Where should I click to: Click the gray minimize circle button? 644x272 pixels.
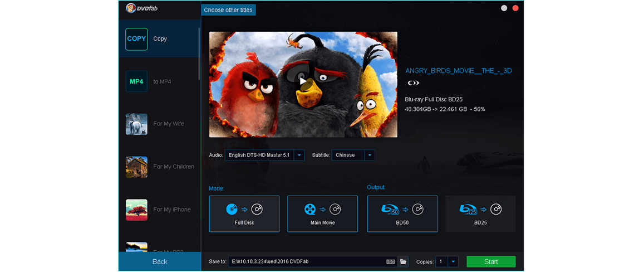pyautogui.click(x=504, y=8)
